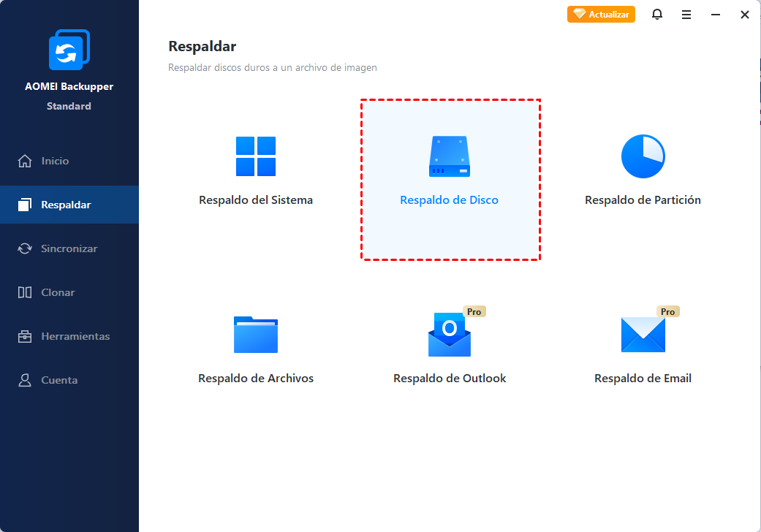This screenshot has width=761, height=532.
Task: Switch to the Clonar section
Action: click(x=58, y=292)
